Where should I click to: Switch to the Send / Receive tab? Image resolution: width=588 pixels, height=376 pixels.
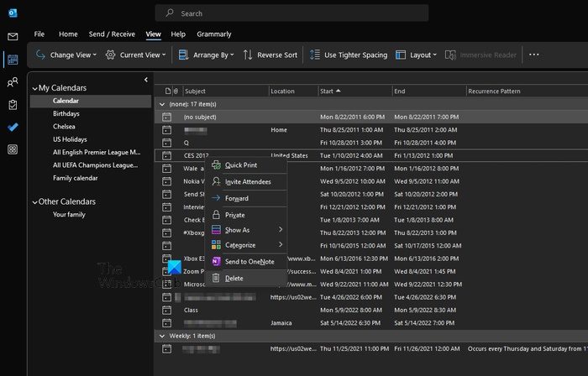(112, 34)
